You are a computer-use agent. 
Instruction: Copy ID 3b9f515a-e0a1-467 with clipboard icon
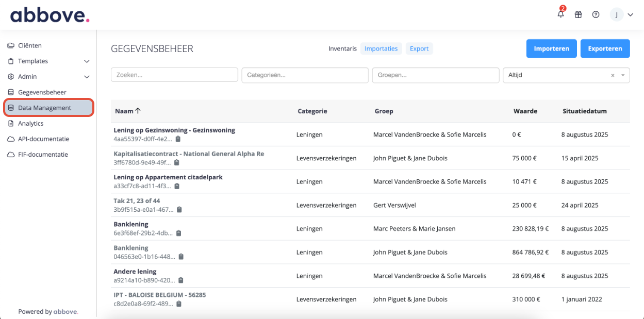coord(179,210)
